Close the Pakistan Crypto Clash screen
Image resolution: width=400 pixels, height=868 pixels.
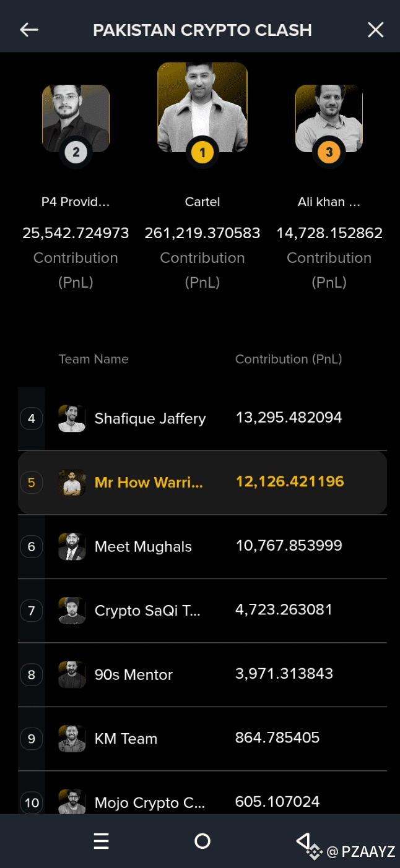point(376,29)
